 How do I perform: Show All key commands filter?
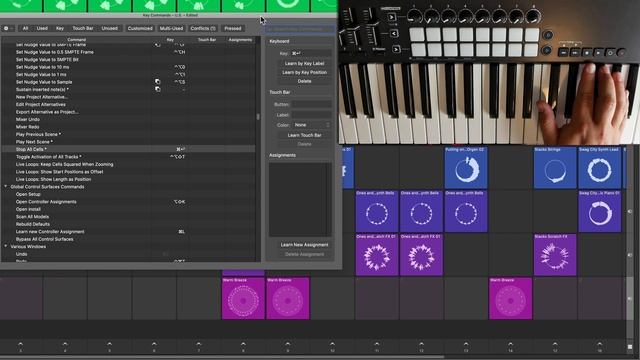point(25,28)
